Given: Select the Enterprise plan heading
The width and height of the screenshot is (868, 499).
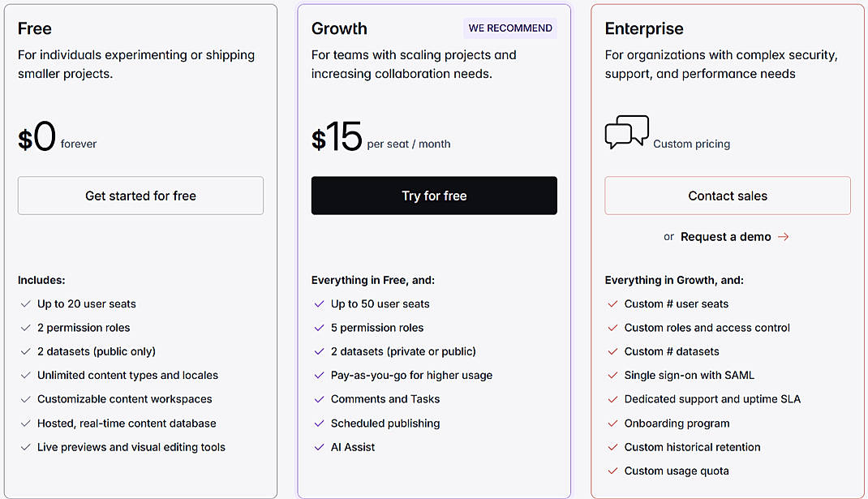Looking at the screenshot, I should tap(644, 28).
